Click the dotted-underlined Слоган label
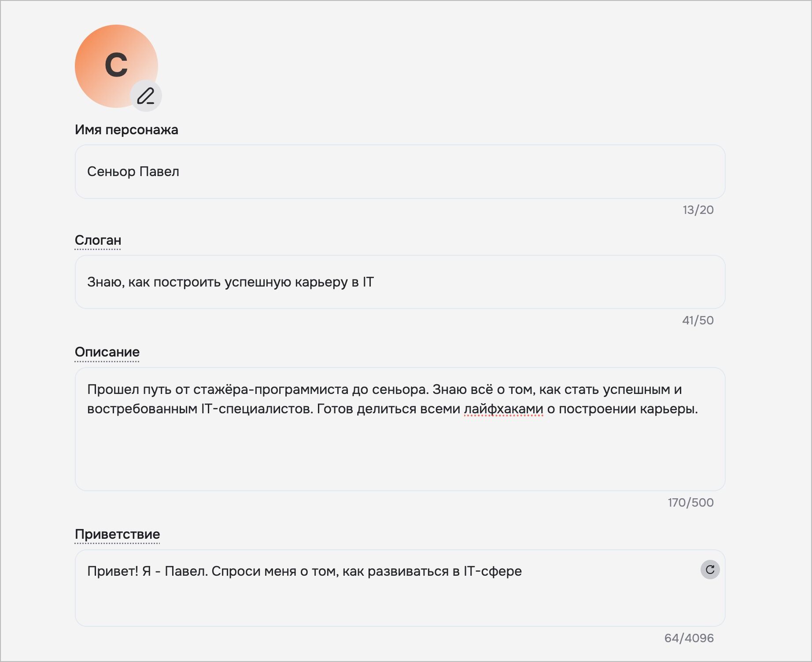The width and height of the screenshot is (812, 662). (98, 240)
